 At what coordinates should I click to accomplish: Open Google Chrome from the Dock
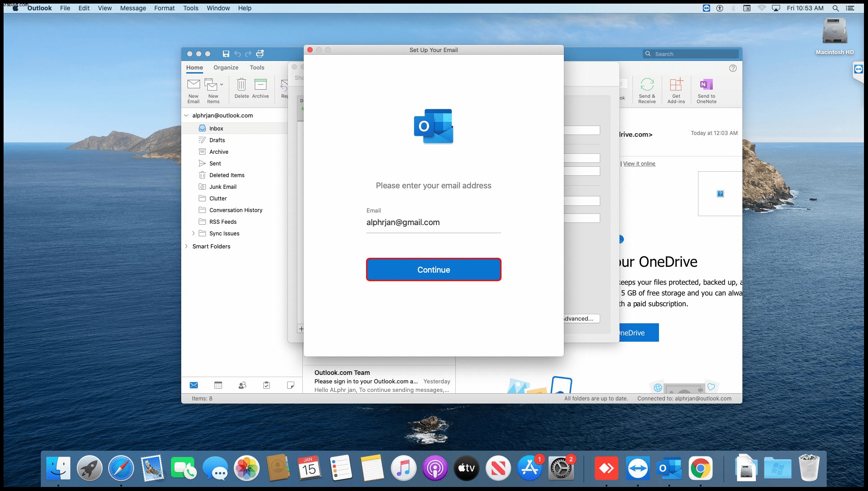click(x=700, y=469)
